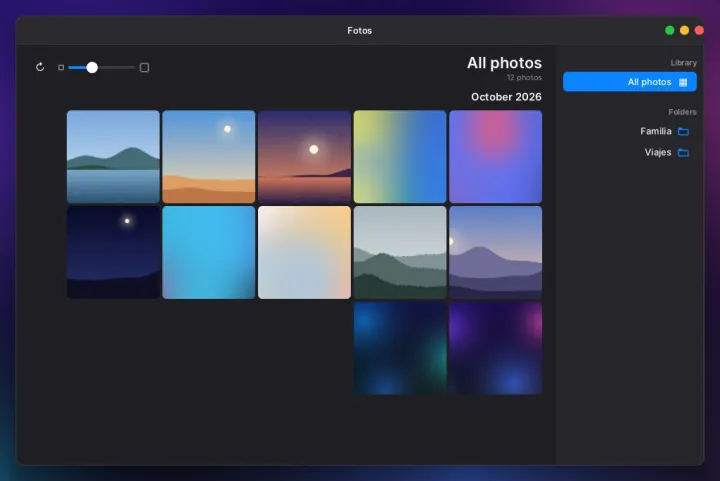The height and width of the screenshot is (481, 720).
Task: Open the dark night sky with moon photo
Action: [x=113, y=252]
